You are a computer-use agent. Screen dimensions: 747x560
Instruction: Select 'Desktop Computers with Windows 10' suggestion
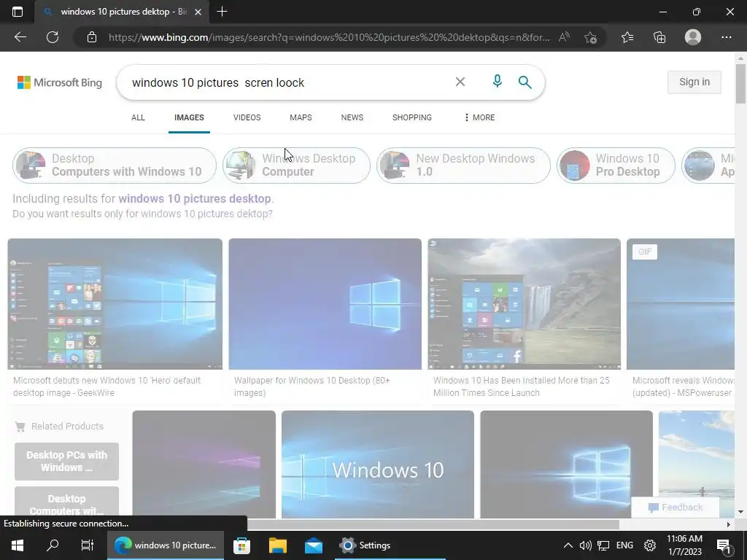coord(115,166)
